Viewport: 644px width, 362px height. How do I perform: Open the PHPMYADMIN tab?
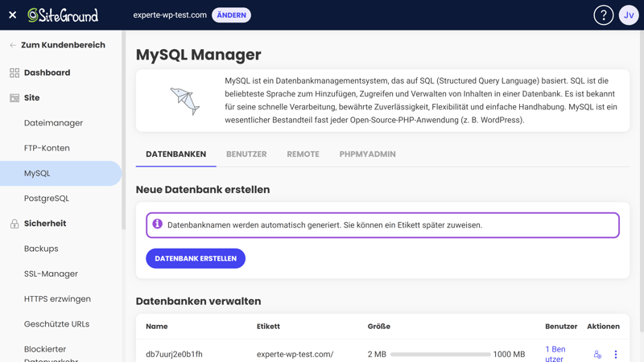point(367,154)
